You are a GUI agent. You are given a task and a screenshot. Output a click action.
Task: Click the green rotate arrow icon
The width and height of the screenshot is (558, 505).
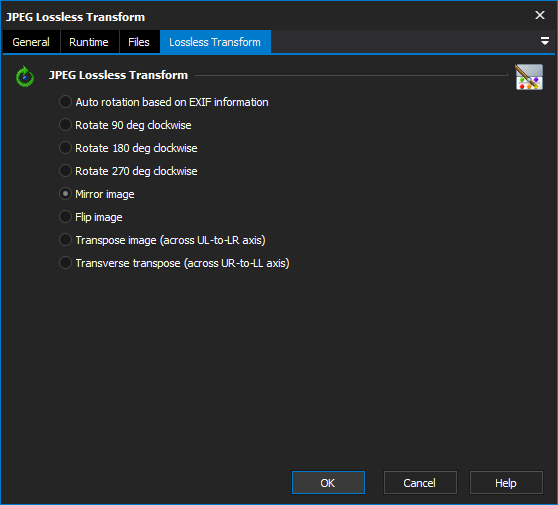point(25,76)
